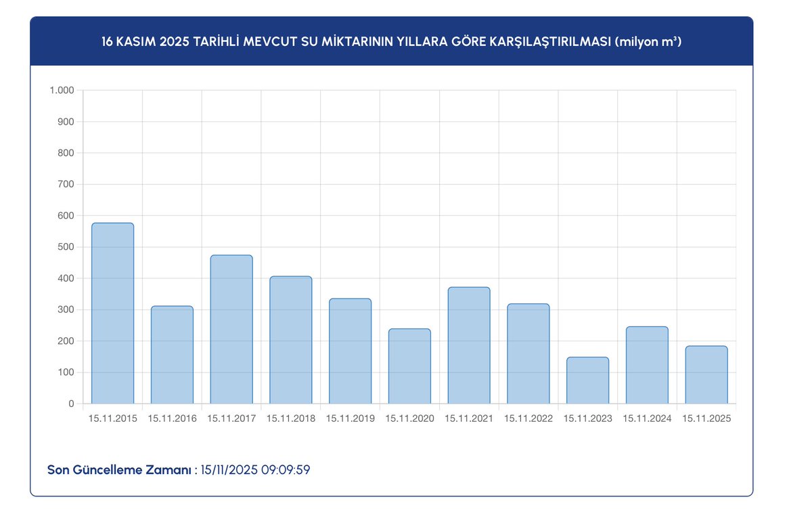
Task: Select the shortest bar for 15.11.2023
Action: [587, 379]
